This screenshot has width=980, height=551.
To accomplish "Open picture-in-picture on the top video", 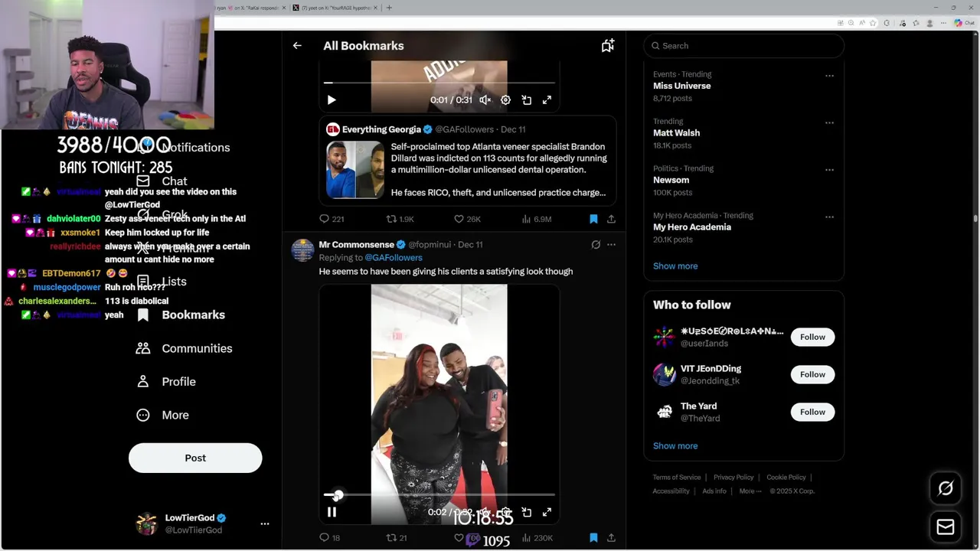I will pos(527,100).
